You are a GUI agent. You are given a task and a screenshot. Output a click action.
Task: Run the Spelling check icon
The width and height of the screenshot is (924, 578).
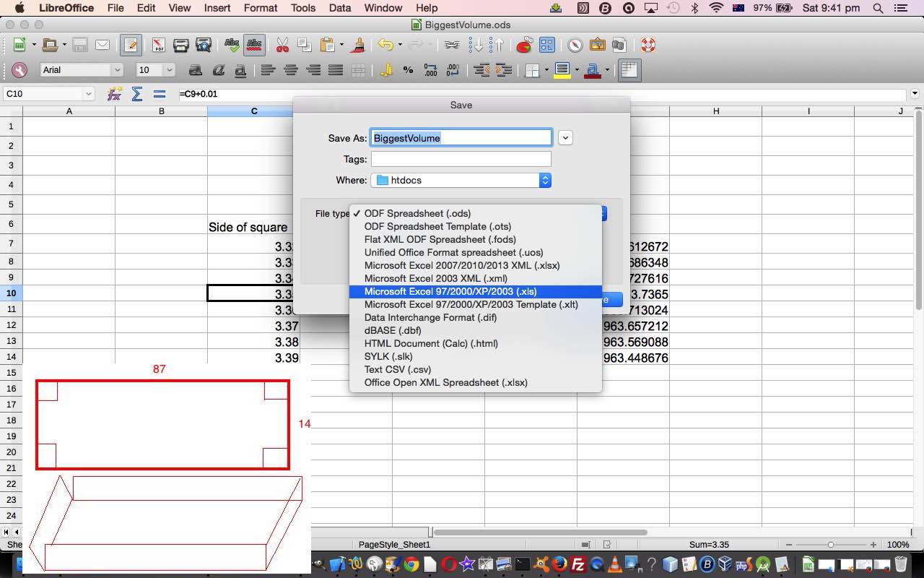(x=232, y=45)
